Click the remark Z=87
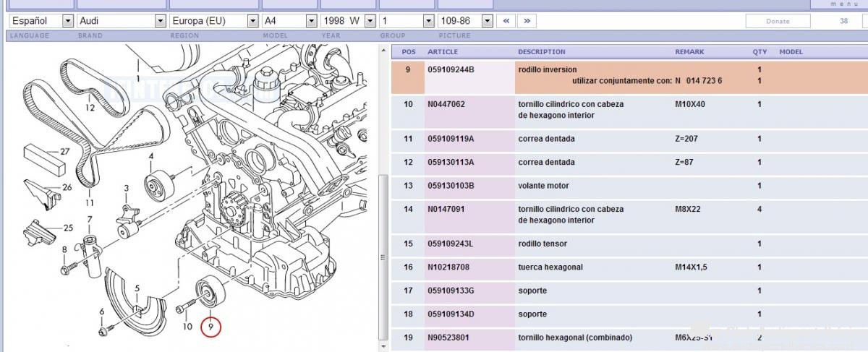The width and height of the screenshot is (868, 352). [684, 162]
